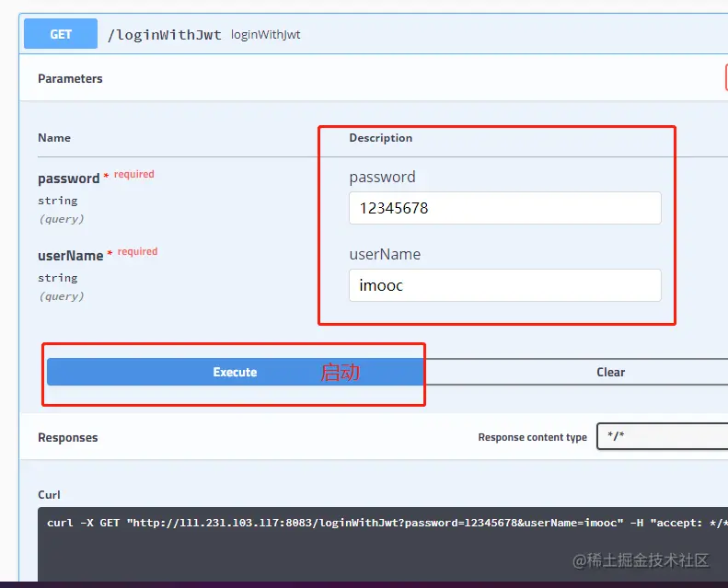
Task: Click the curl command code block
Action: (x=383, y=544)
